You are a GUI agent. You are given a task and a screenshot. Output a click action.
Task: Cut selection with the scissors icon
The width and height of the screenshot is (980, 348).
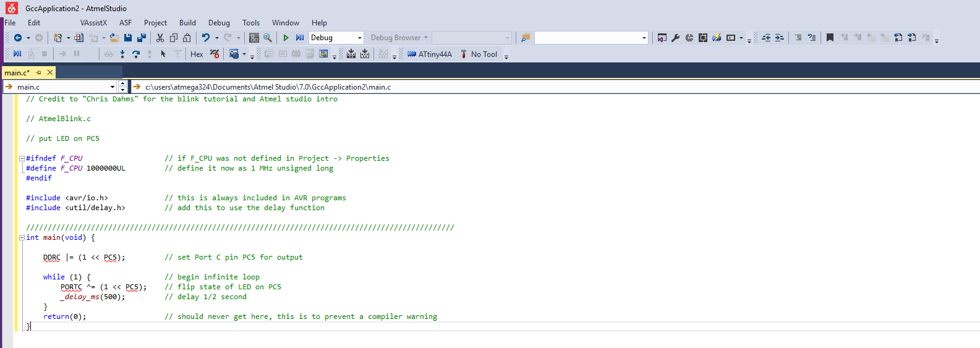pyautogui.click(x=160, y=38)
